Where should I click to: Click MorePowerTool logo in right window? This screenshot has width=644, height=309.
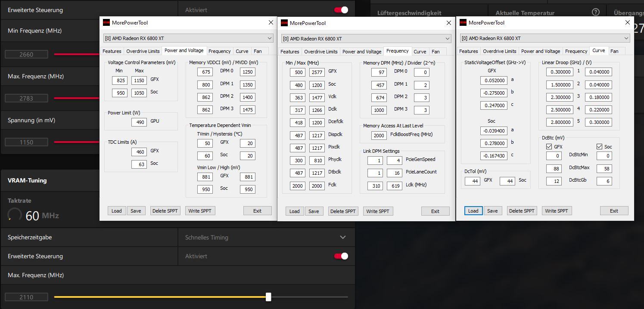pos(463,23)
